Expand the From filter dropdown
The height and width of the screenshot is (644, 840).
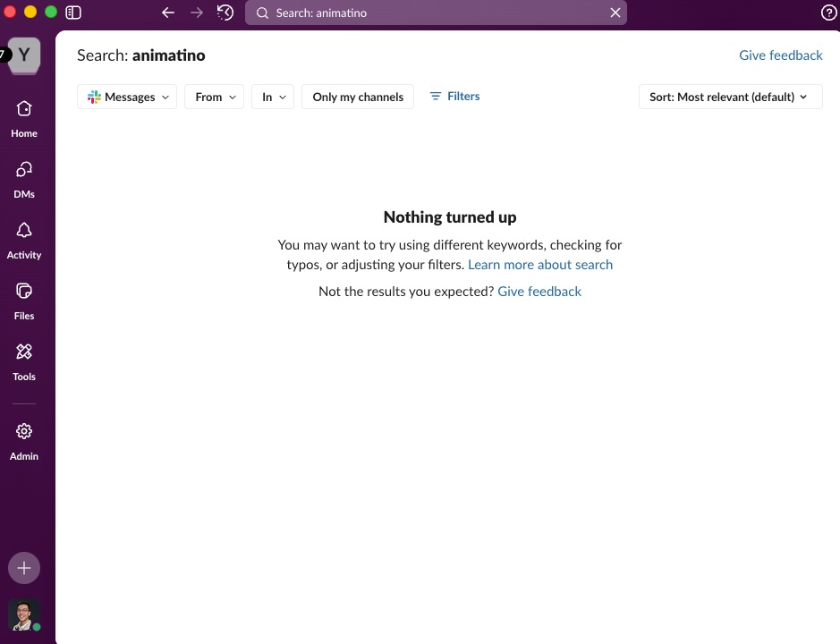pos(215,97)
